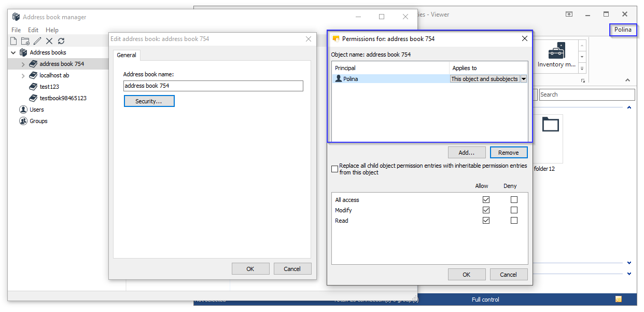The height and width of the screenshot is (312, 644).
Task: Expand the localhost ab tree node
Action: coord(23,75)
